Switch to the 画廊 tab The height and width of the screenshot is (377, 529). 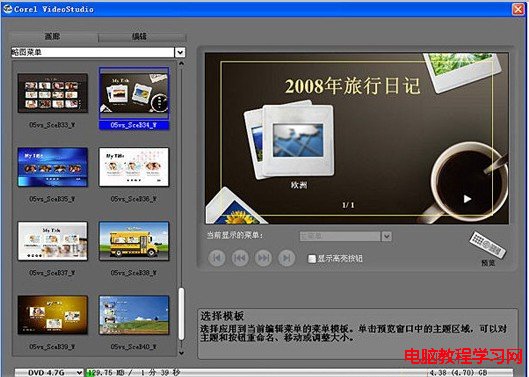click(53, 36)
